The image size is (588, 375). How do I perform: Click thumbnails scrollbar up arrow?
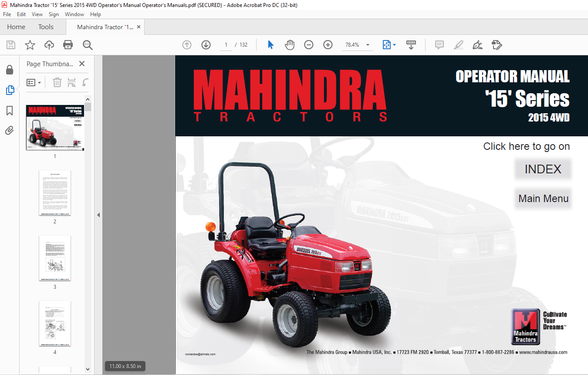point(88,99)
